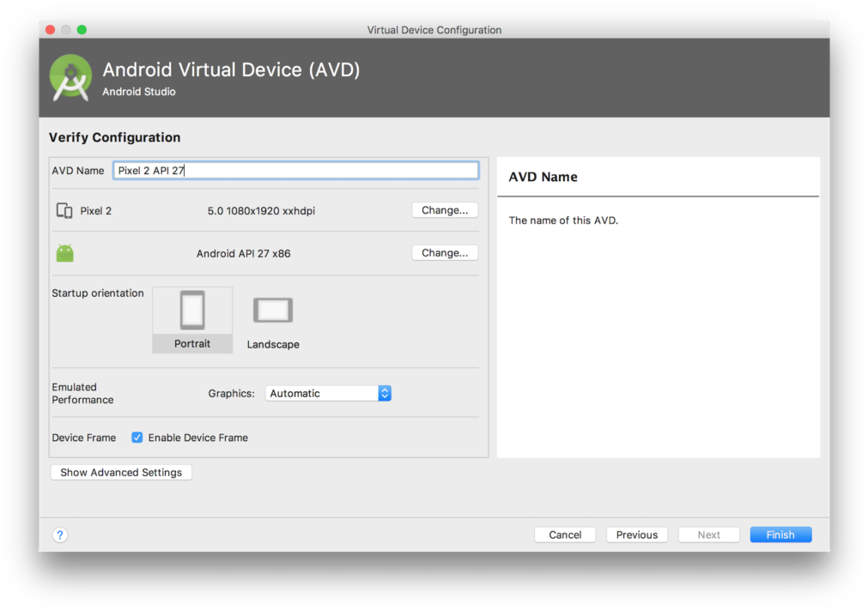Click the blue checkmark on Enable Device Frame

pyautogui.click(x=137, y=437)
